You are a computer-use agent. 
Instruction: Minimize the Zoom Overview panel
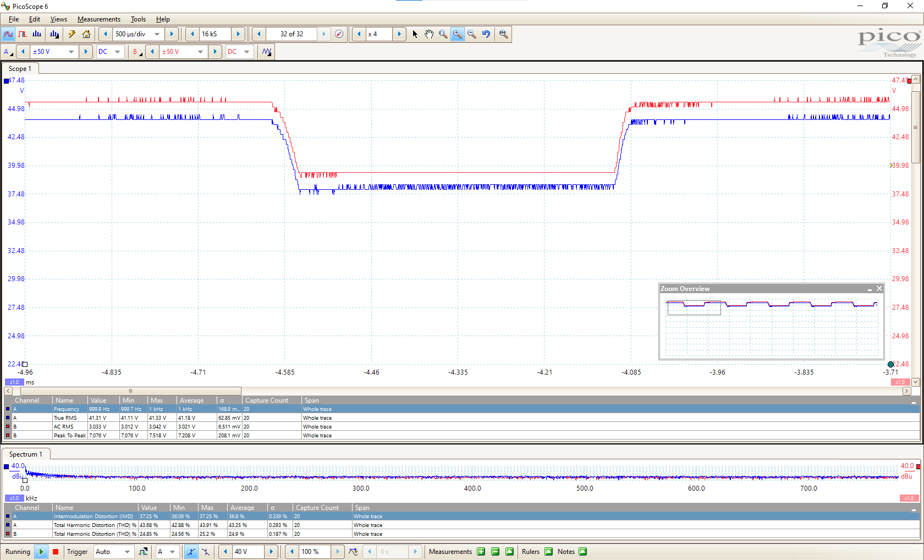(x=870, y=289)
